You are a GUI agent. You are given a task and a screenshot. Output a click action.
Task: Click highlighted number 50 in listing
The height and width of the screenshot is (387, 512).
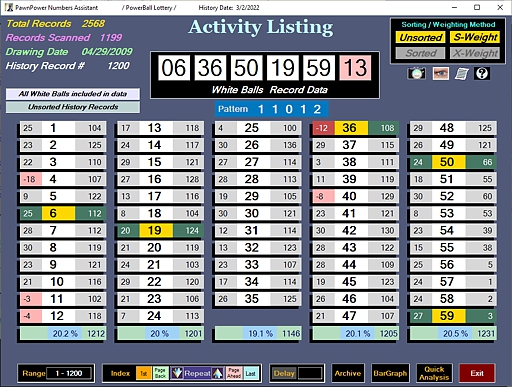point(449,162)
